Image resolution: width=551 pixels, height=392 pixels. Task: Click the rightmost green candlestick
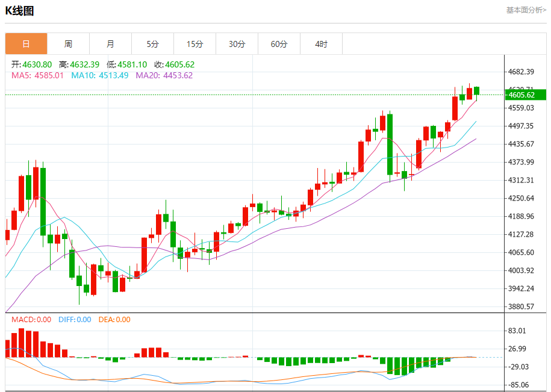tap(477, 90)
